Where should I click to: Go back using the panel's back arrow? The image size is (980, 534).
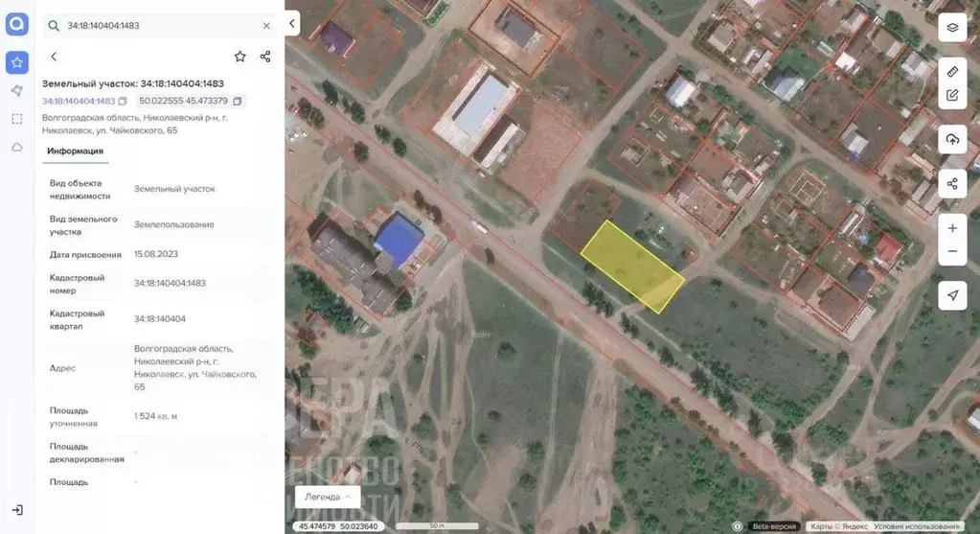tap(54, 57)
